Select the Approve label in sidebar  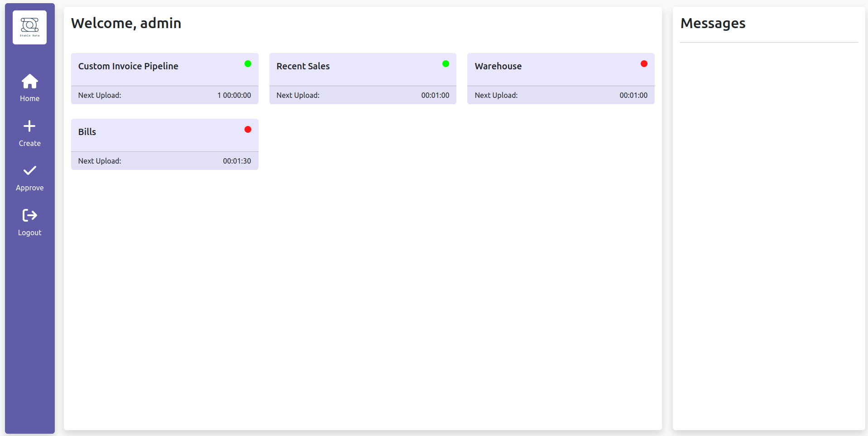(x=29, y=188)
